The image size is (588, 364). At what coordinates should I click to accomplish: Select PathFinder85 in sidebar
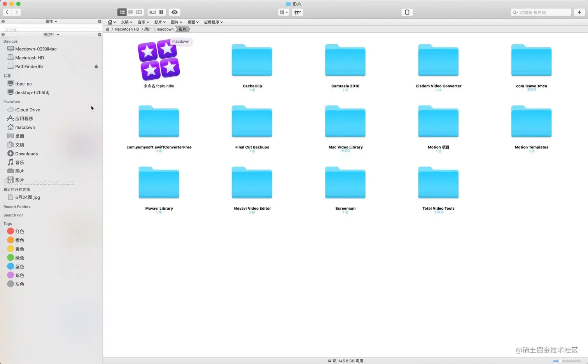[29, 66]
